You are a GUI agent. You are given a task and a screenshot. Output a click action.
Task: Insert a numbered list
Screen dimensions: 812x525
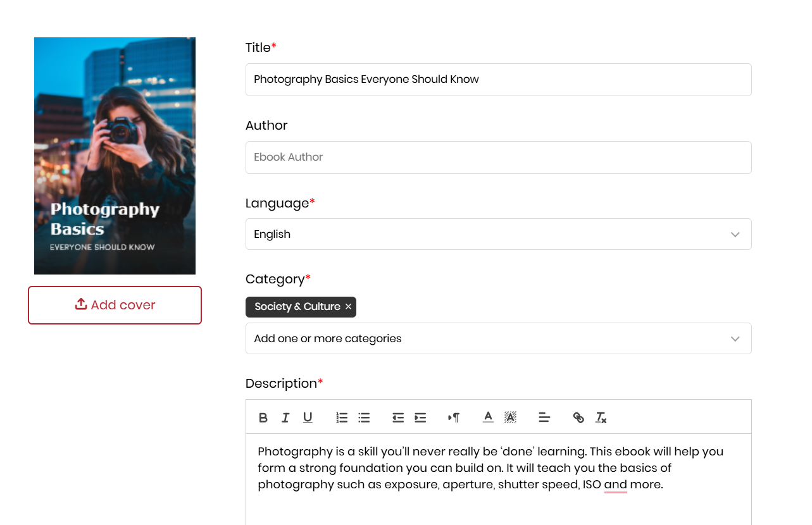point(342,417)
